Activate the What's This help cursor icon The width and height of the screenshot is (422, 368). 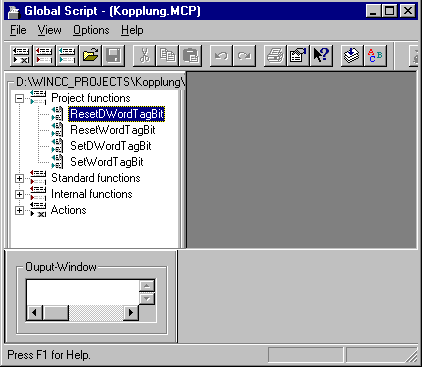pyautogui.click(x=321, y=55)
